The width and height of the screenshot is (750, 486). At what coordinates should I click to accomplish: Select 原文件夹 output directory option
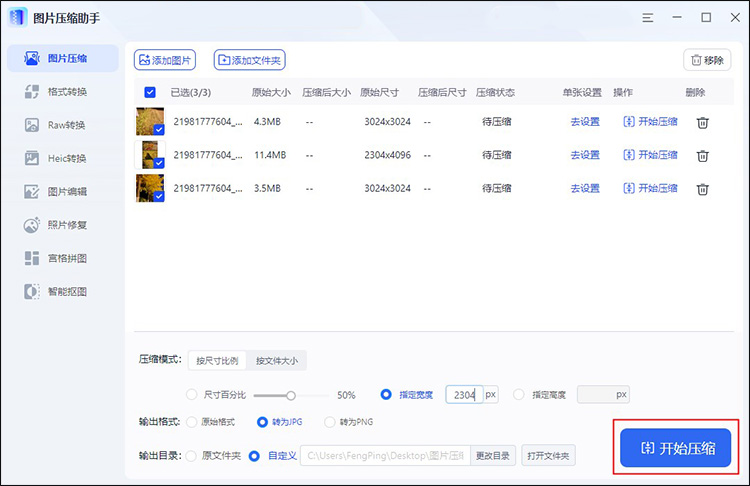191,456
